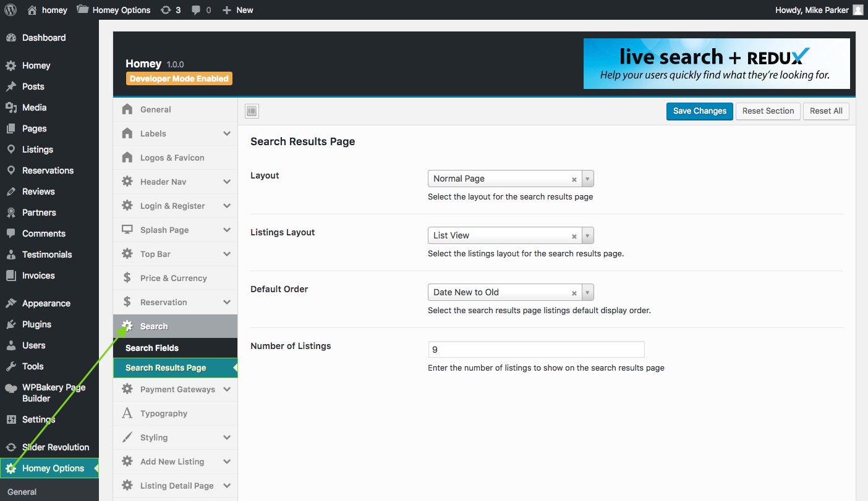
Task: Open the comments bubble icon in the admin bar
Action: pos(196,10)
